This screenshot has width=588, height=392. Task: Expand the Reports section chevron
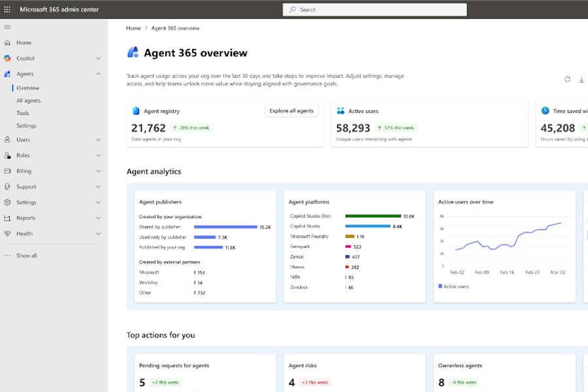pyautogui.click(x=98, y=218)
